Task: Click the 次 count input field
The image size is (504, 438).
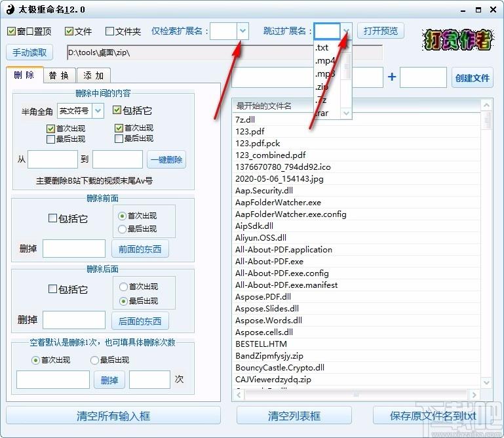Action: [150, 380]
